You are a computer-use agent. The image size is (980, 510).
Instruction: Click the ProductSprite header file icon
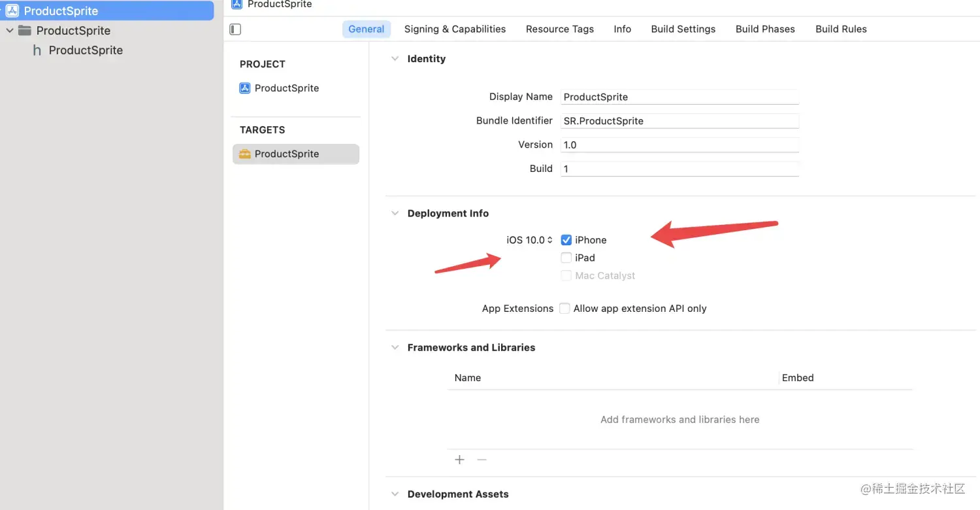point(37,50)
